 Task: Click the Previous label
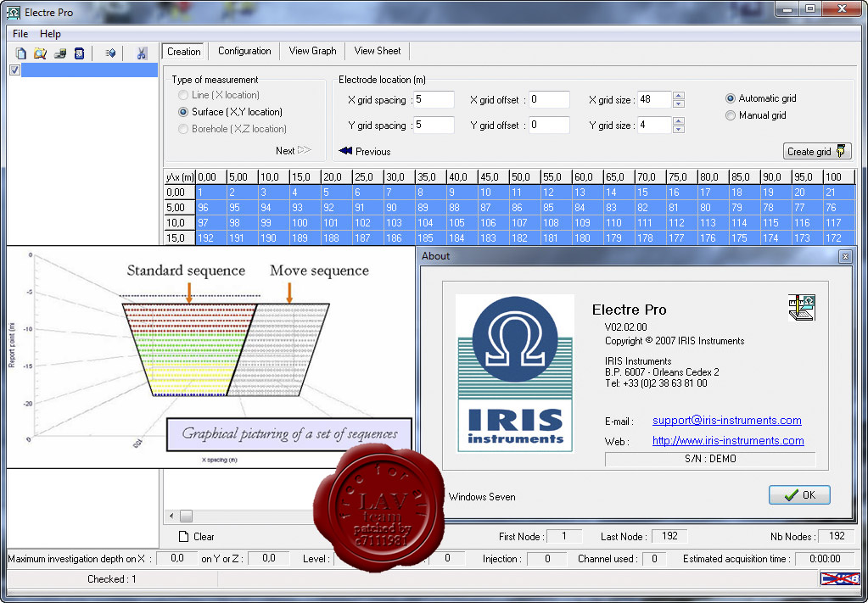tap(372, 152)
